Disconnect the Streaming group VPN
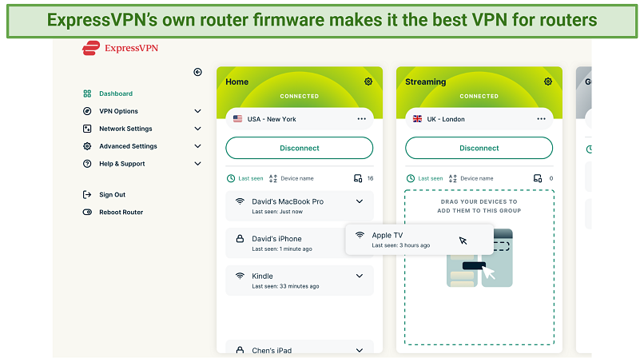The width and height of the screenshot is (644, 362). (x=479, y=148)
